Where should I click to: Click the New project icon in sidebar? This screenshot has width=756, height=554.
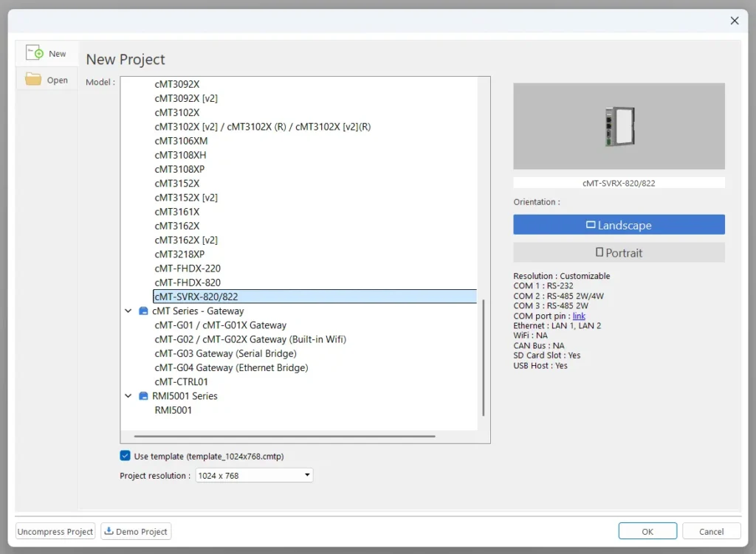(x=34, y=53)
